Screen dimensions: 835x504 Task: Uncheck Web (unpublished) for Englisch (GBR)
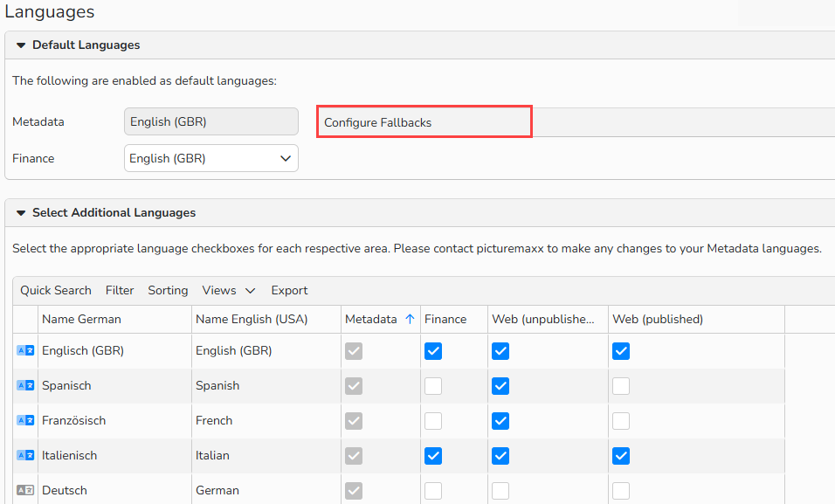click(500, 351)
